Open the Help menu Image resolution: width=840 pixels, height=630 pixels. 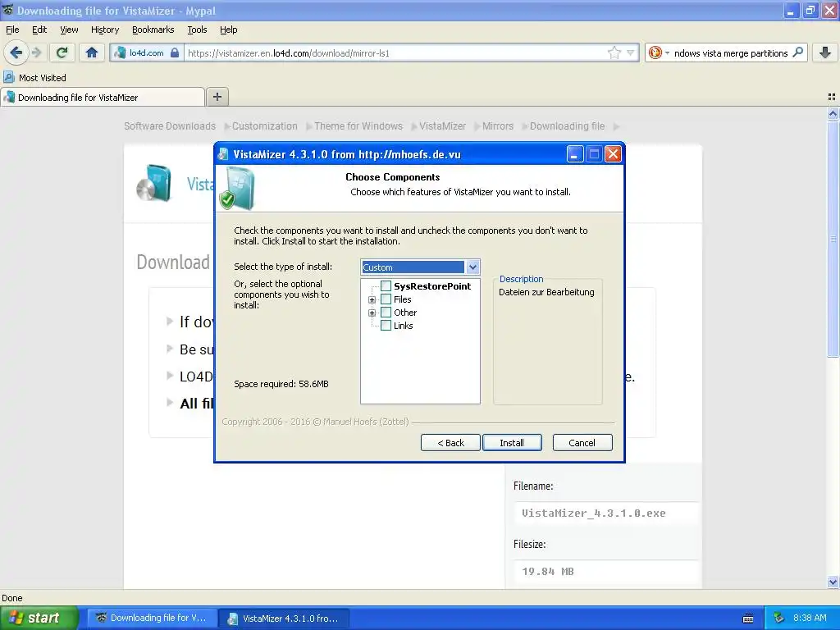[228, 30]
